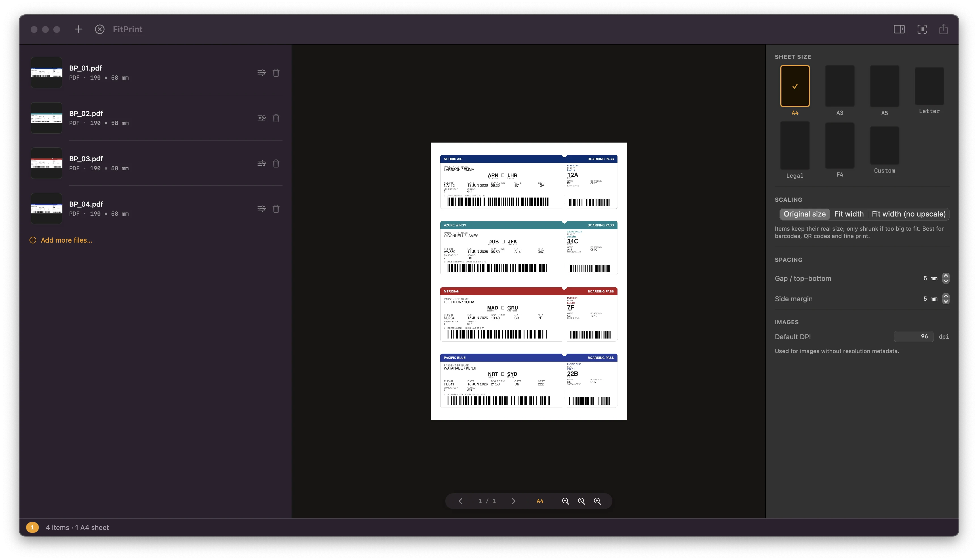Delete BP_02.pdf with trash icon
Viewport: 978px width, 560px height.
276,118
